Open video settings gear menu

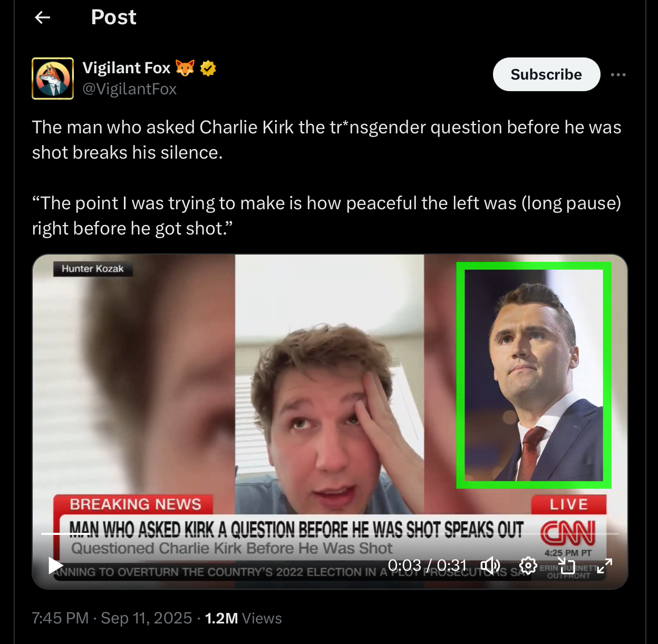[x=528, y=565]
